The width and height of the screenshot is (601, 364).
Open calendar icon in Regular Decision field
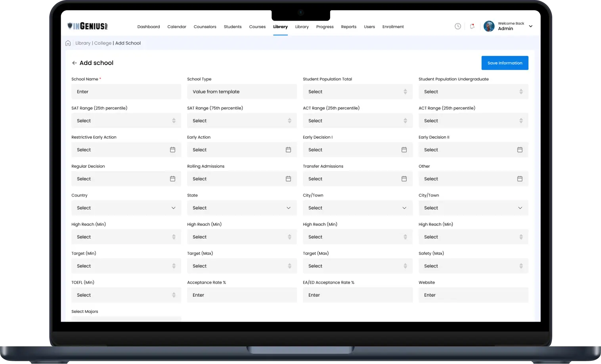(x=172, y=179)
